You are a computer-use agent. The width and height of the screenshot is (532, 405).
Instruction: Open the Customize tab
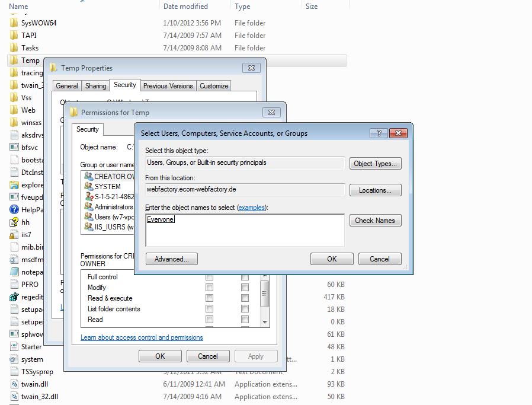coord(214,86)
